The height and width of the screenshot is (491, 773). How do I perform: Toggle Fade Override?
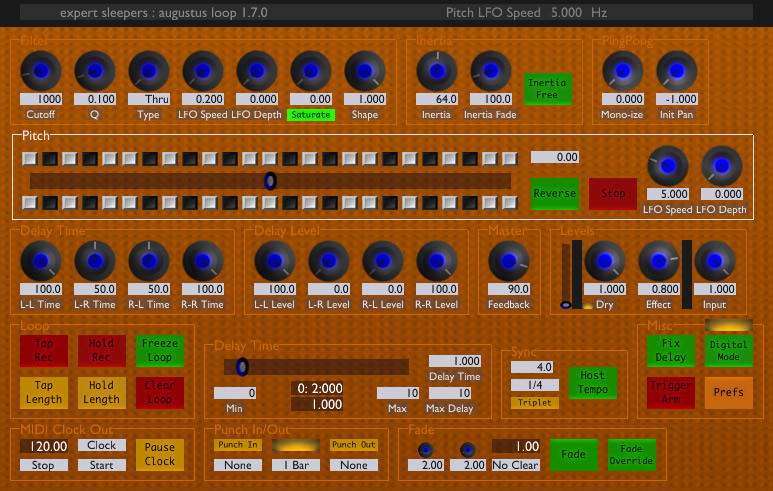click(631, 455)
